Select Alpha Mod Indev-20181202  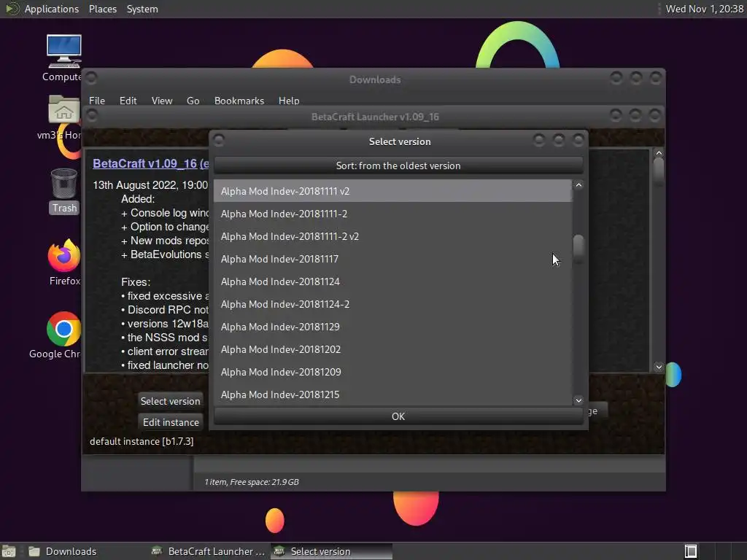point(392,349)
